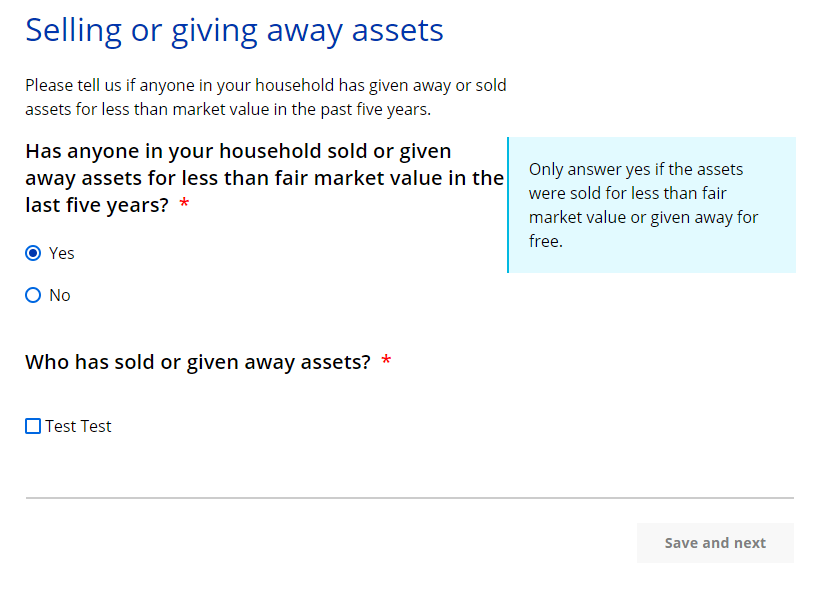
Task: Check the "Test Test" checkbox
Action: [x=33, y=426]
